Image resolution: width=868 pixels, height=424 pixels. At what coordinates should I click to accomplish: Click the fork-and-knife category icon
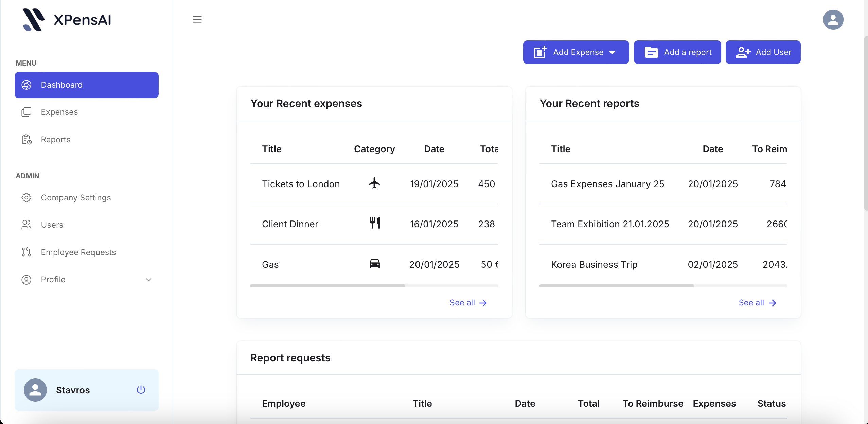pyautogui.click(x=374, y=223)
